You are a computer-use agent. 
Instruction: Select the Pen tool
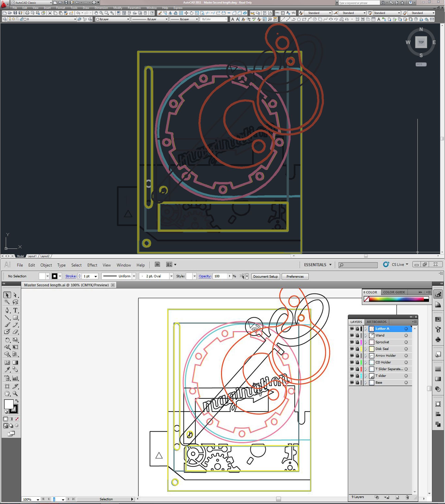click(7, 310)
